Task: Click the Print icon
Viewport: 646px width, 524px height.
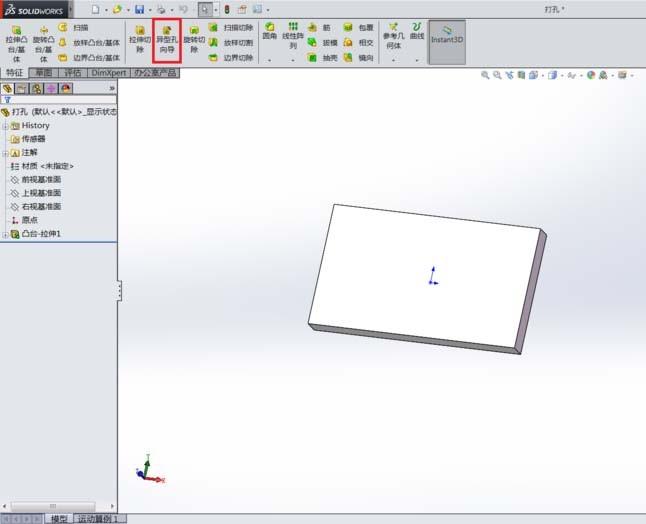Action: pyautogui.click(x=162, y=9)
